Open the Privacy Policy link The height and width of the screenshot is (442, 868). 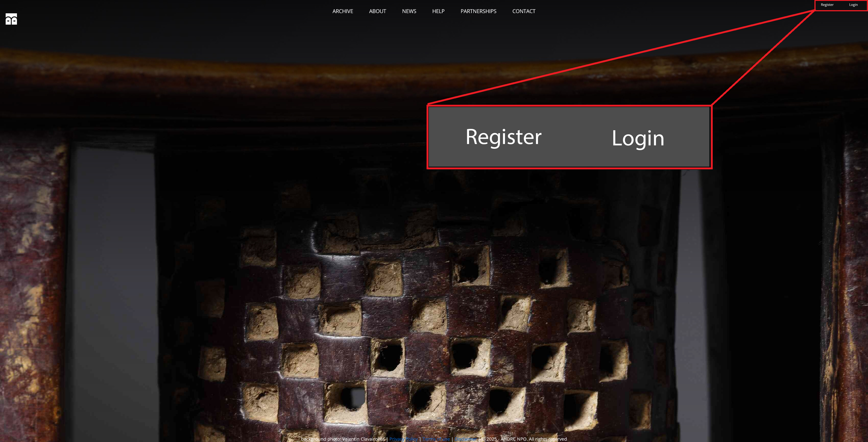pos(403,439)
